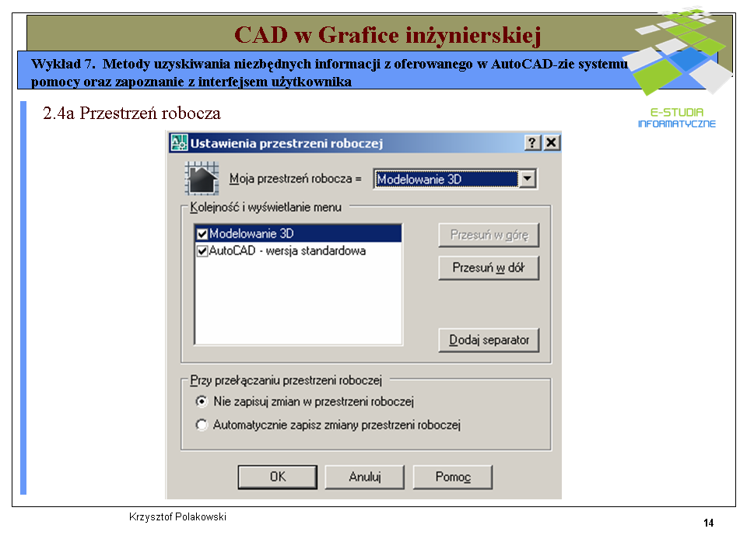Click the Anuluj button
Screen dimensions: 747x560
click(364, 477)
